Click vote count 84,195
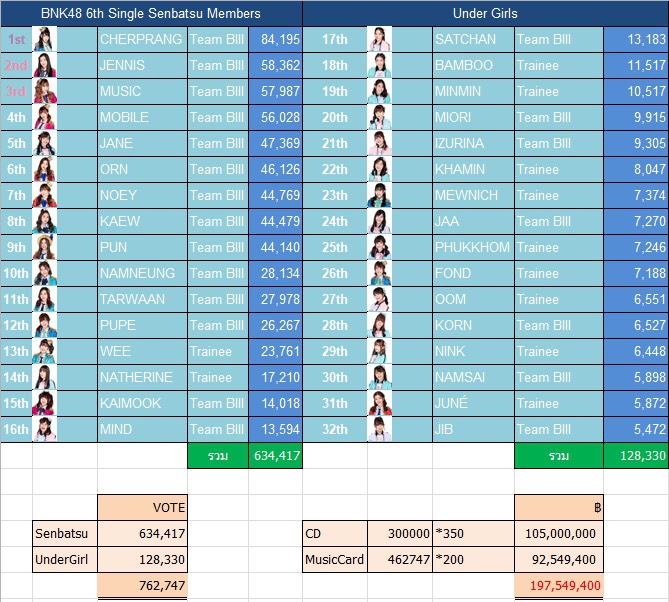Viewport: 669px width, 602px height. pos(275,39)
